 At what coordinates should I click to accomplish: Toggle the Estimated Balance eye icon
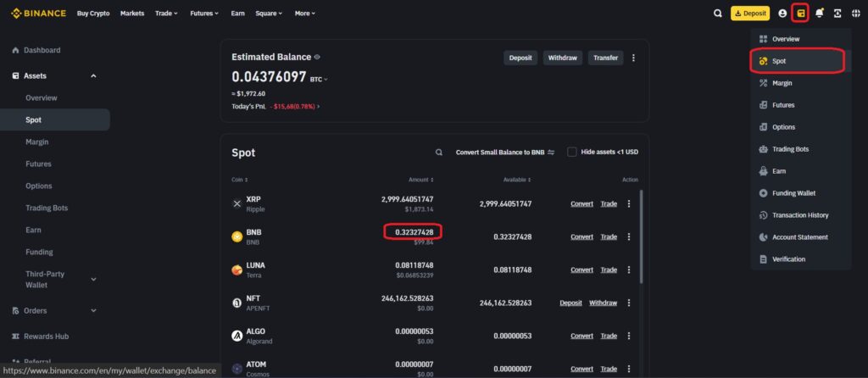[317, 57]
